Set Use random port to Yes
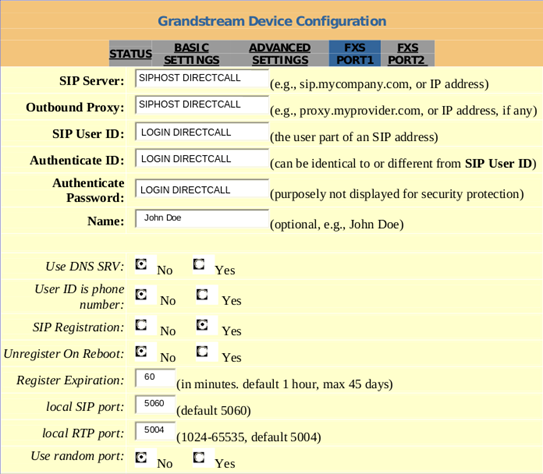 [199, 457]
